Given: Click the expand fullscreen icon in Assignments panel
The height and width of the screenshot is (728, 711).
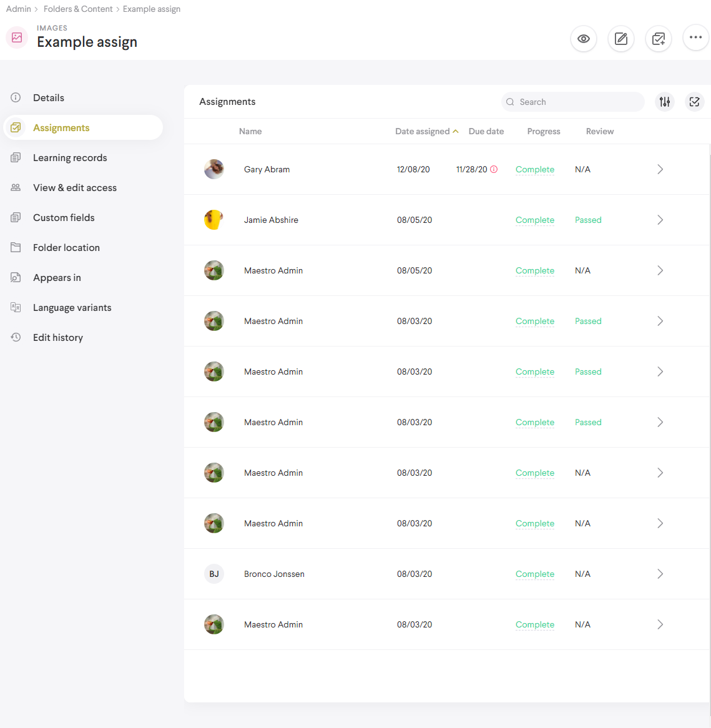Looking at the screenshot, I should (x=694, y=102).
